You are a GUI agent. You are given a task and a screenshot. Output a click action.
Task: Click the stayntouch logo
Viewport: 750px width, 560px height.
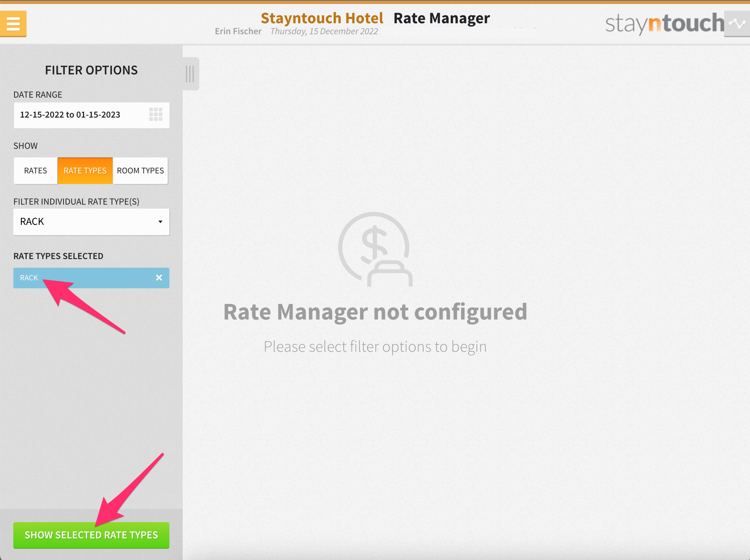pos(664,23)
